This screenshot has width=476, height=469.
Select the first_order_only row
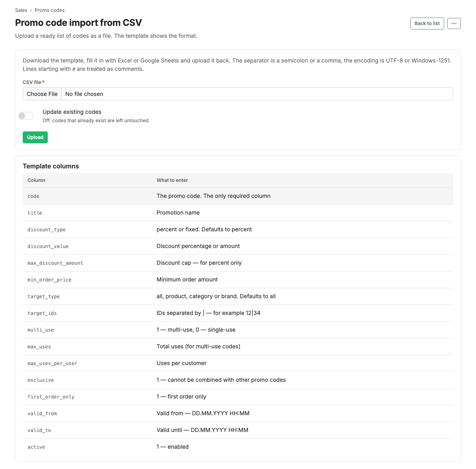(238, 397)
